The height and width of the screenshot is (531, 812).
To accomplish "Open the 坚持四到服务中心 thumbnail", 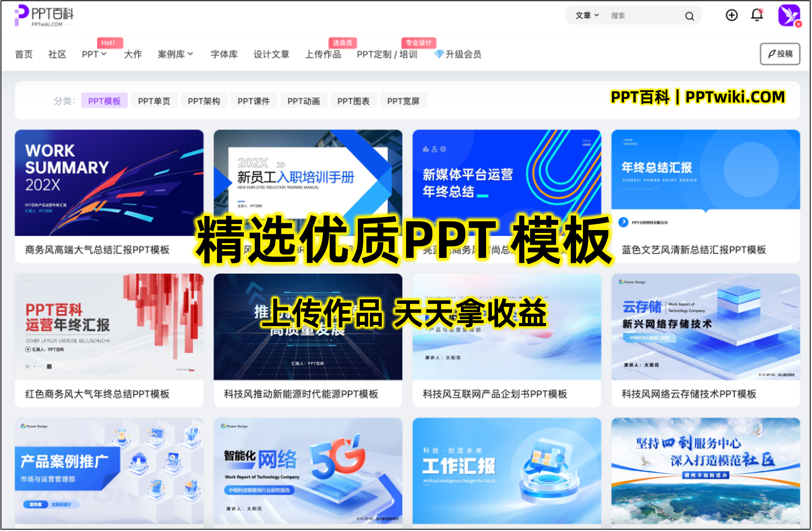I will click(706, 471).
